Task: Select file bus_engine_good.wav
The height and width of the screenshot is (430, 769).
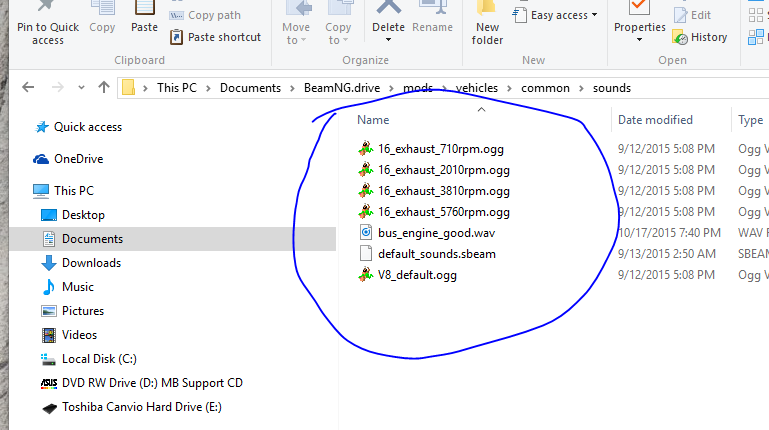Action: click(436, 233)
